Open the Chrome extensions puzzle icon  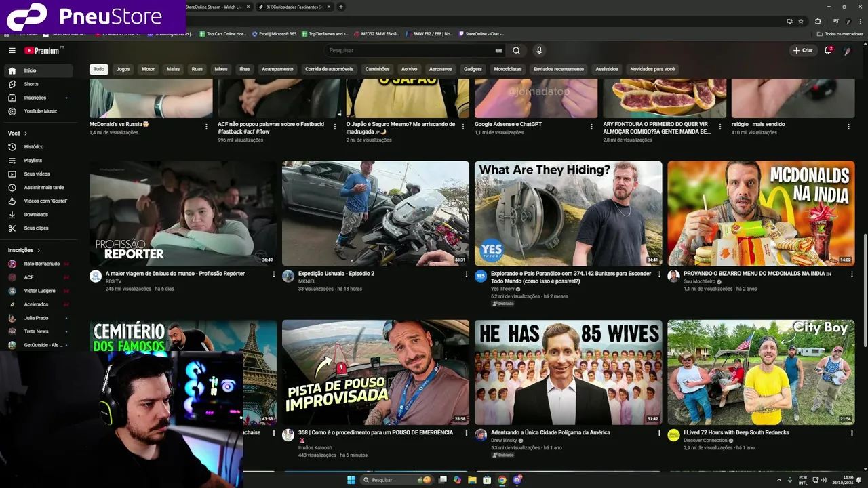pyautogui.click(x=818, y=21)
